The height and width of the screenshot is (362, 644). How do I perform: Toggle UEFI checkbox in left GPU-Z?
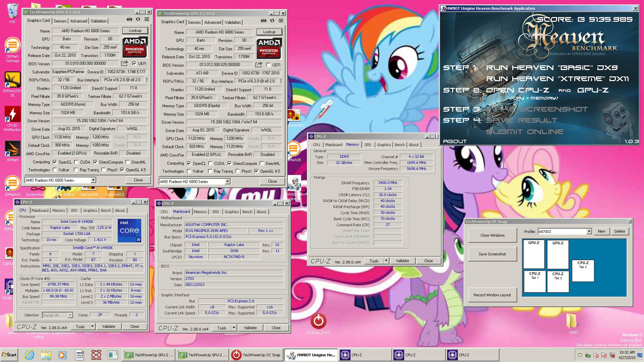coord(134,63)
